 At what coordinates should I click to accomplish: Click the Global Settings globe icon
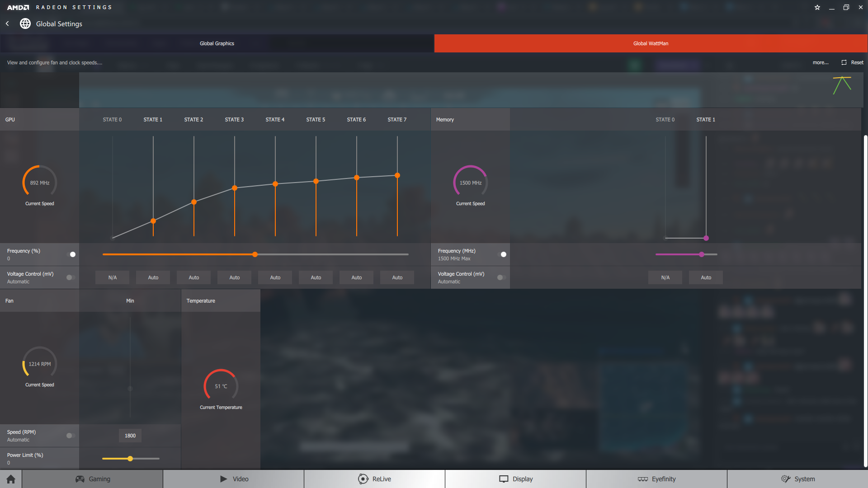[25, 23]
